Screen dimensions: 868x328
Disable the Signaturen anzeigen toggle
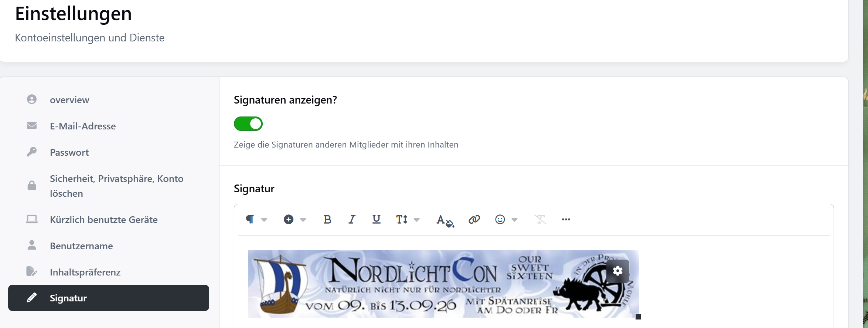248,124
